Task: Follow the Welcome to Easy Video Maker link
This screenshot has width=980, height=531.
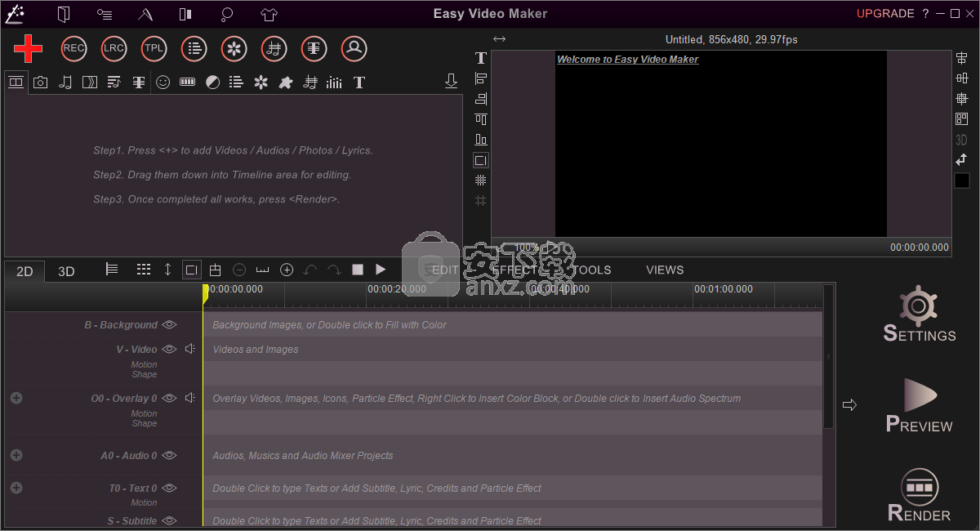Action: [627, 59]
